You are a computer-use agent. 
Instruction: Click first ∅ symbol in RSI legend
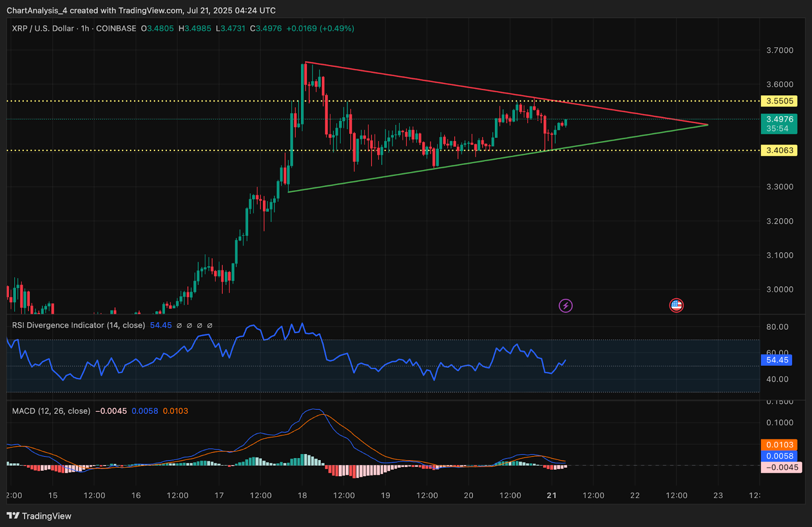(x=179, y=326)
